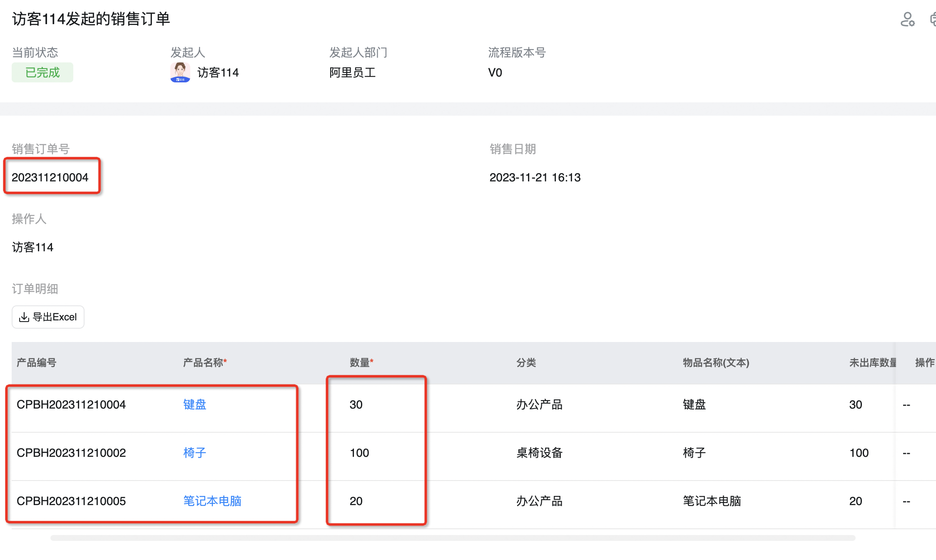Click the 访客114 avatar image

coord(180,72)
